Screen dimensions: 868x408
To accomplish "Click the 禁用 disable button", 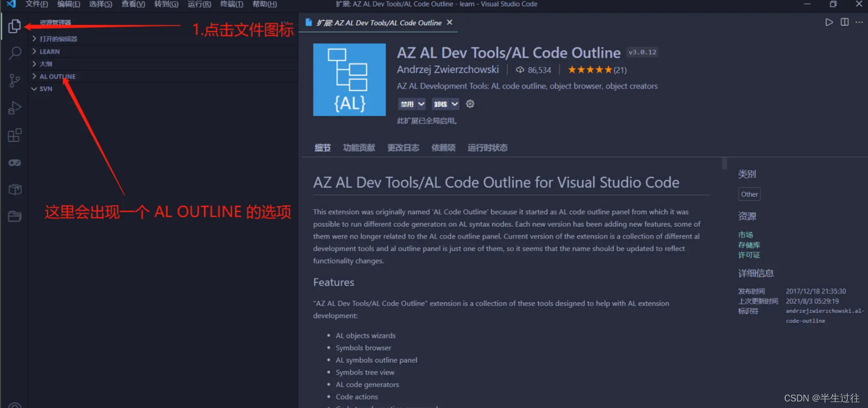I will click(407, 104).
